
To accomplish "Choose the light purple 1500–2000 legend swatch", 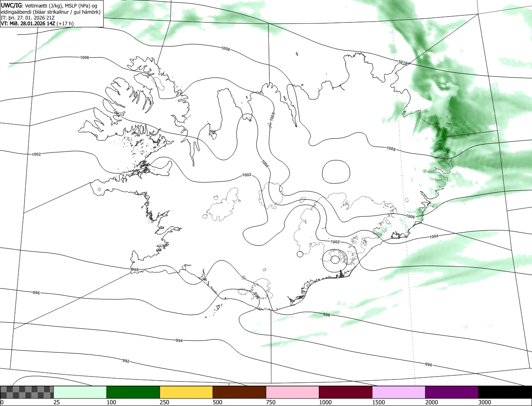I will coord(399,392).
